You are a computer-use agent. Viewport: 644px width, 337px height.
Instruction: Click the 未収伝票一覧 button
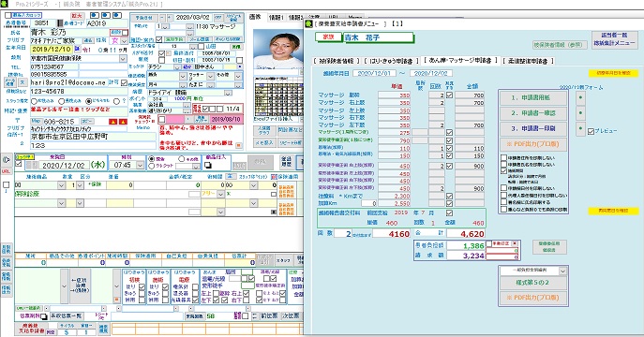67,316
